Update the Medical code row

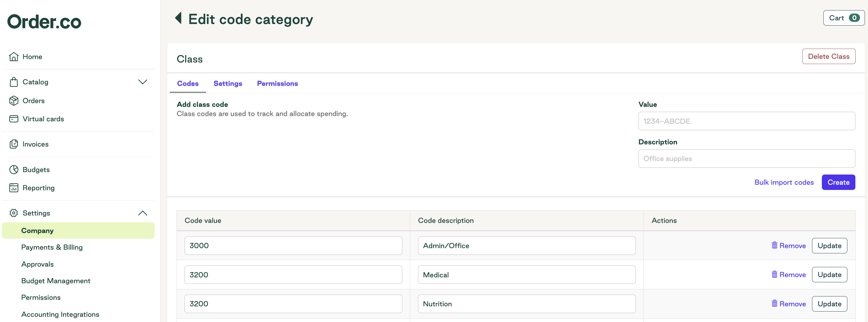coord(829,275)
